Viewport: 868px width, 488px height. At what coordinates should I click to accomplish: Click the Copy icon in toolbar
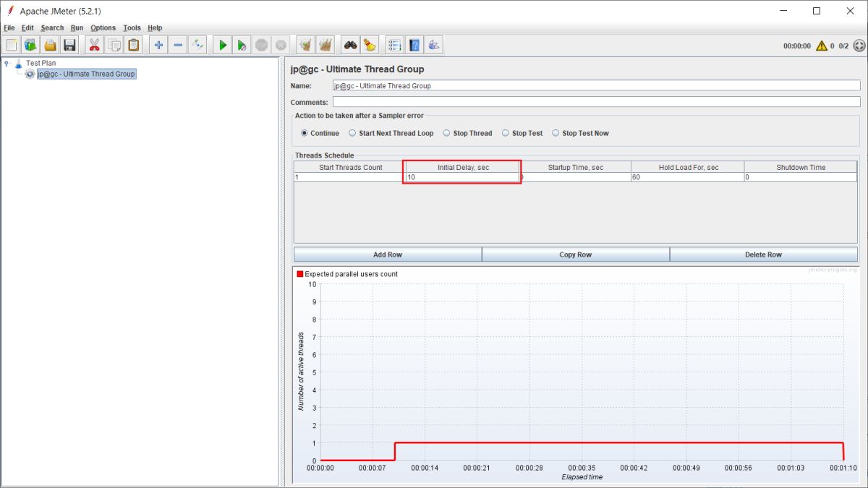[x=114, y=45]
